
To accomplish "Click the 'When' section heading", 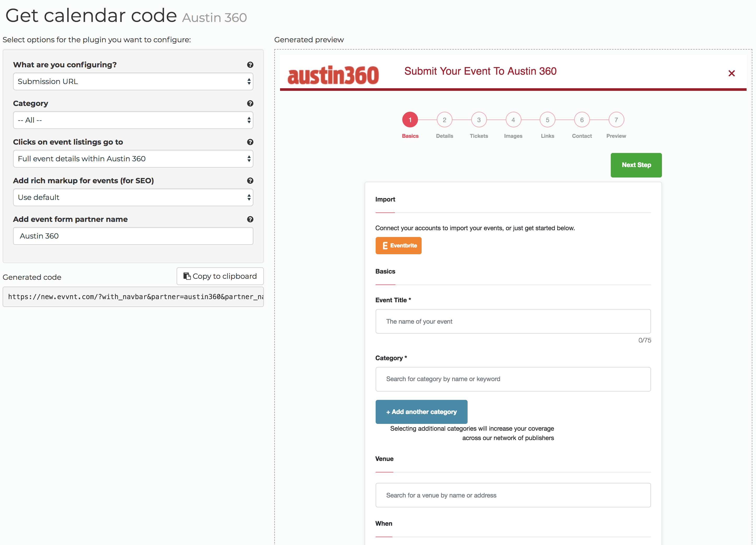I will pyautogui.click(x=384, y=523).
